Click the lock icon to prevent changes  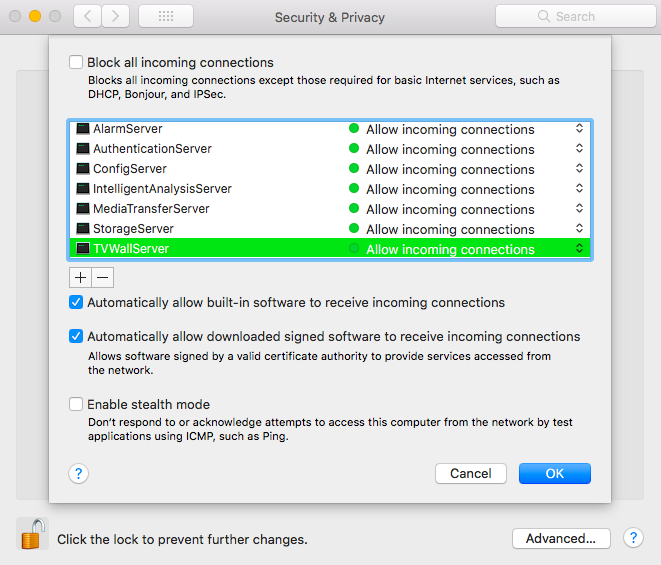[32, 534]
